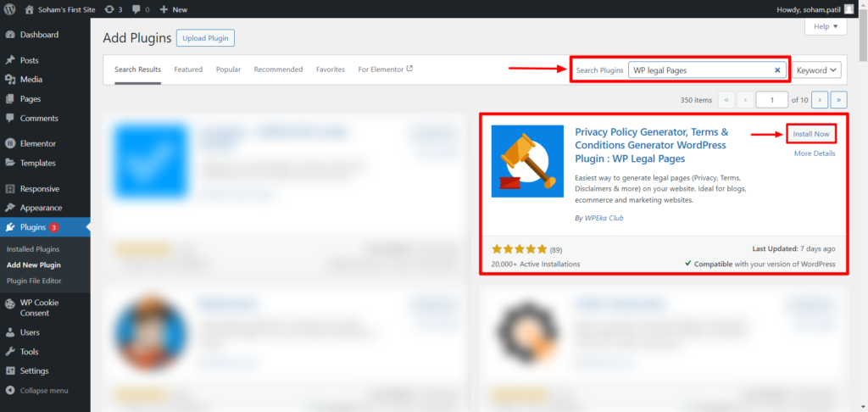This screenshot has width=868, height=412.
Task: Open the Help panel dropdown
Action: (826, 26)
